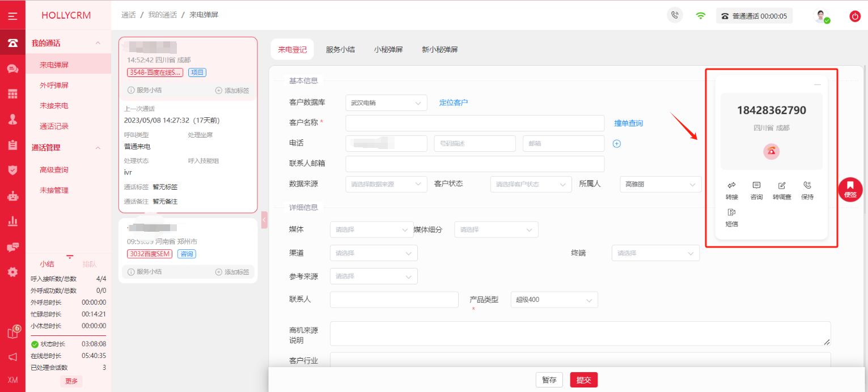
Task: Open the 客户状态 dropdown
Action: tap(531, 184)
